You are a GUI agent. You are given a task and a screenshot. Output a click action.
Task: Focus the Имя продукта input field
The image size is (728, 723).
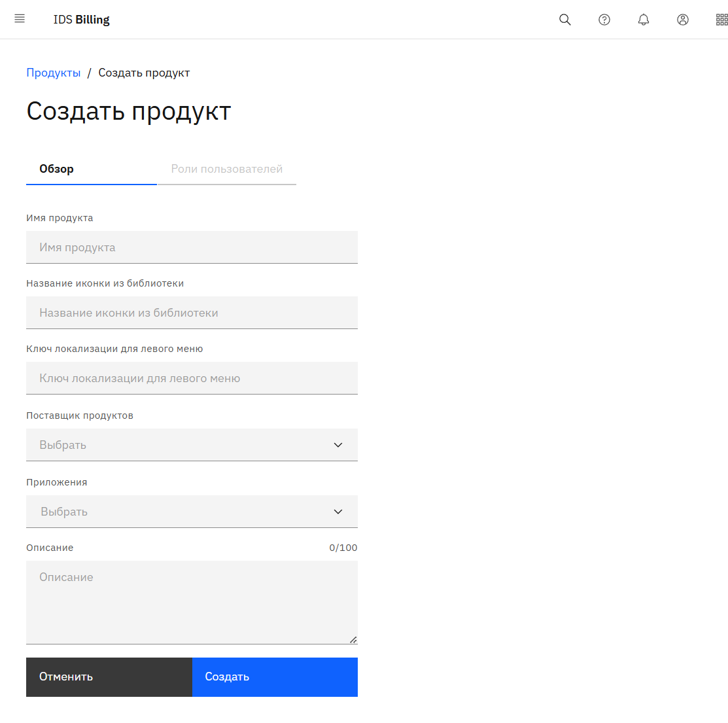(192, 247)
